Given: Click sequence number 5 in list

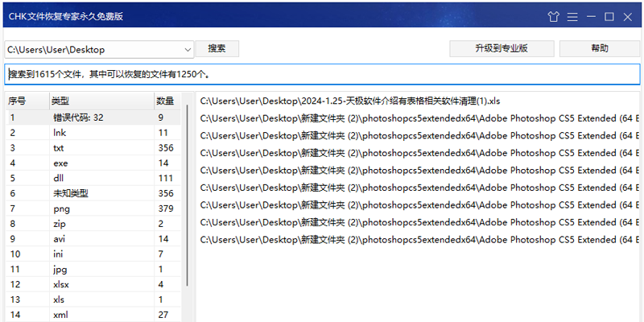Looking at the screenshot, I should tap(13, 178).
